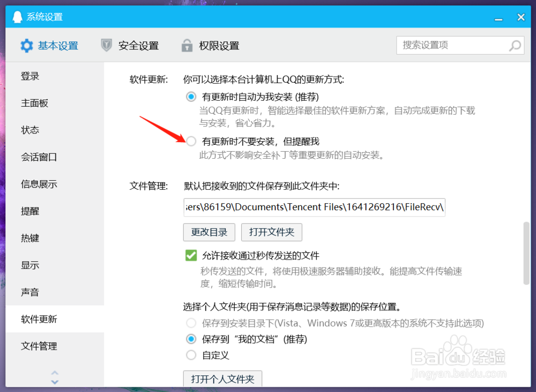The width and height of the screenshot is (536, 392).
Task: Click text 你可以选择本台计算机上QQ的更新方式
Action: (264, 79)
